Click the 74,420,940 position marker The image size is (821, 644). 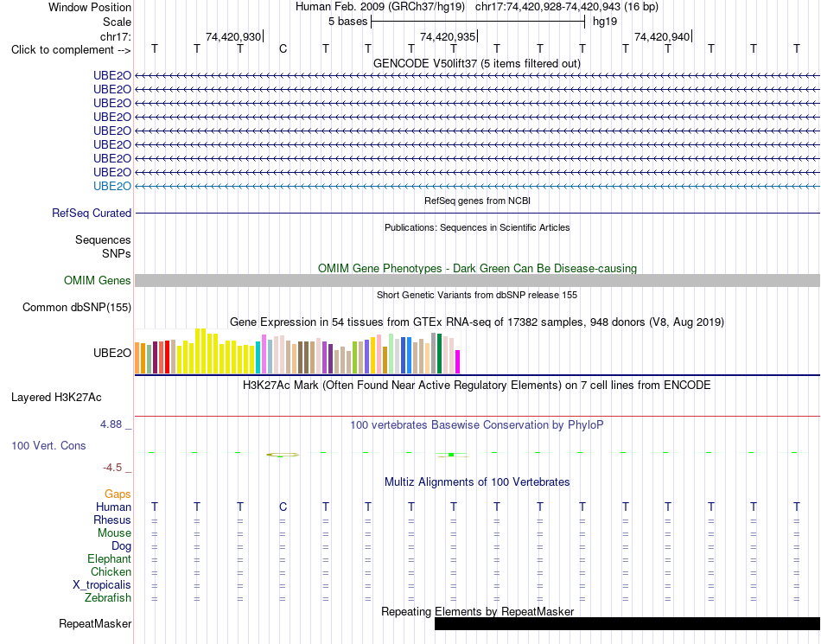tap(662, 36)
